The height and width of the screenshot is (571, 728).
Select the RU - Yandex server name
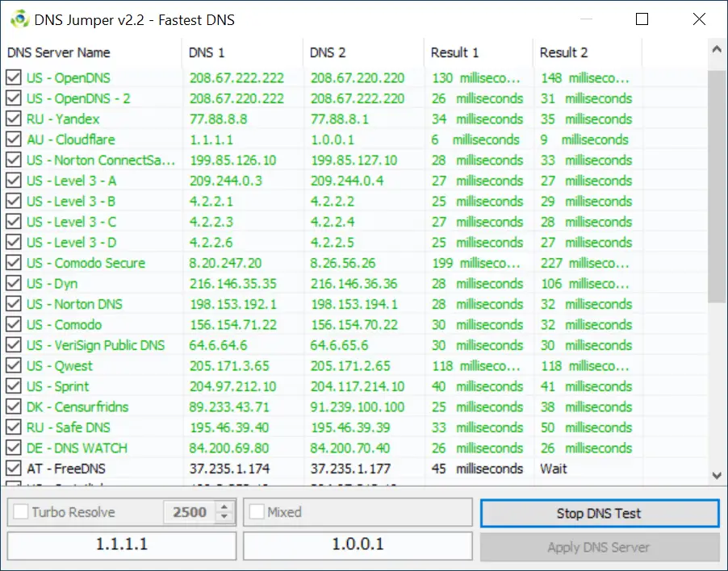click(63, 119)
